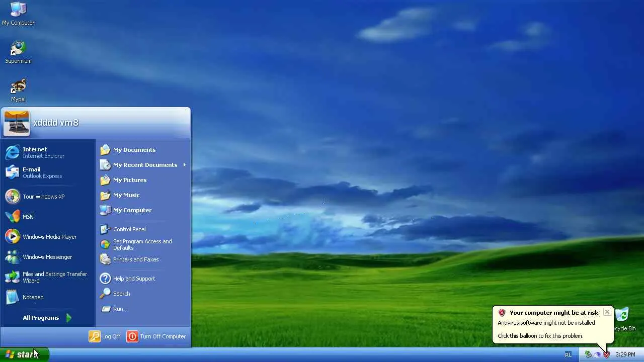This screenshot has height=362, width=644.
Task: Expand the My Recent Documents submenu
Action: coord(143,165)
